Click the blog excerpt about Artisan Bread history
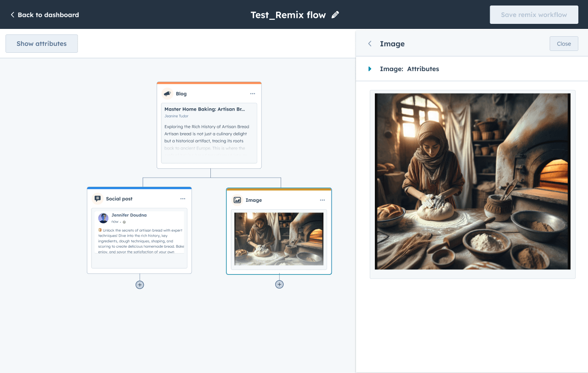This screenshot has width=588, height=373. pos(206,137)
